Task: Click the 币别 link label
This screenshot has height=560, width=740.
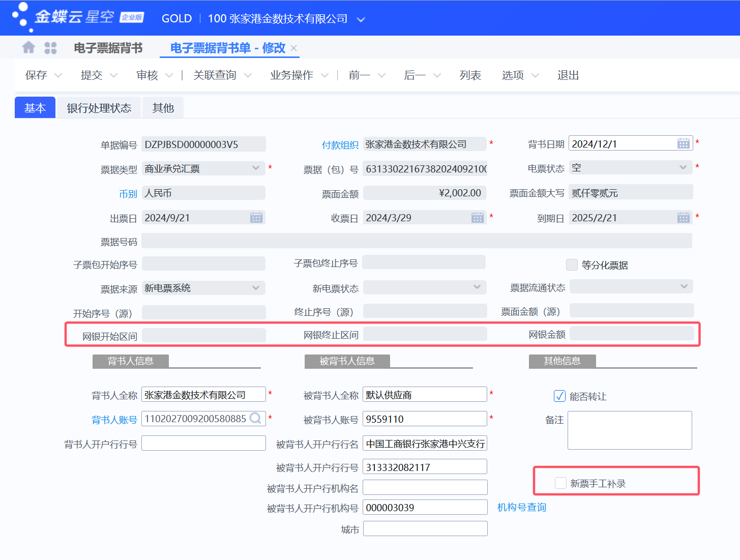Action: click(128, 194)
